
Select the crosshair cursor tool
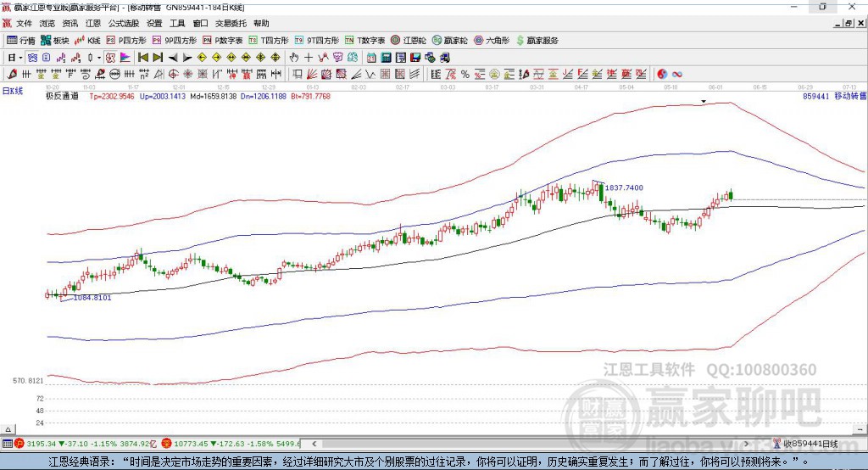click(x=309, y=58)
